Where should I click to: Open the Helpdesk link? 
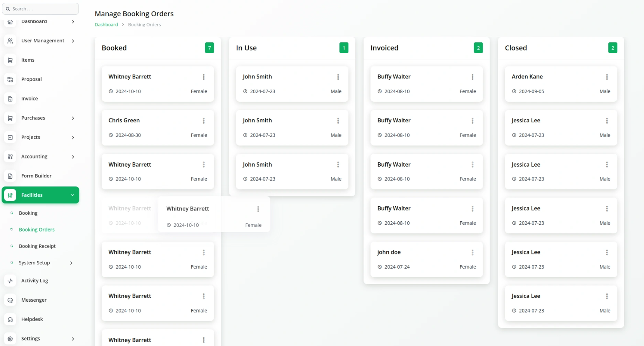pyautogui.click(x=32, y=319)
